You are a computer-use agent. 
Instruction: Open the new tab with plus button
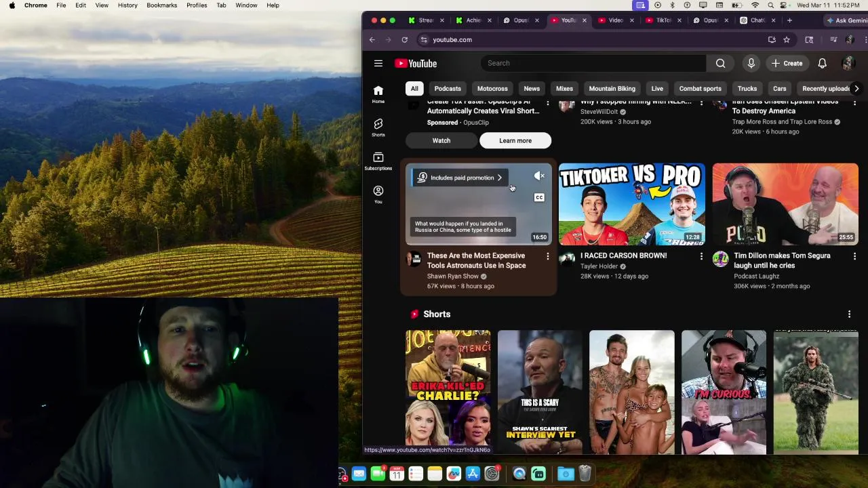pyautogui.click(x=789, y=20)
